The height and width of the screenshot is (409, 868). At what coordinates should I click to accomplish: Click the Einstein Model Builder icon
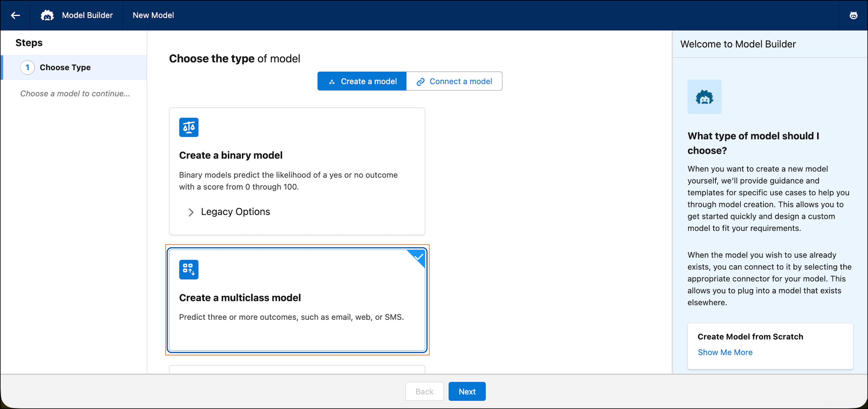[x=47, y=15]
